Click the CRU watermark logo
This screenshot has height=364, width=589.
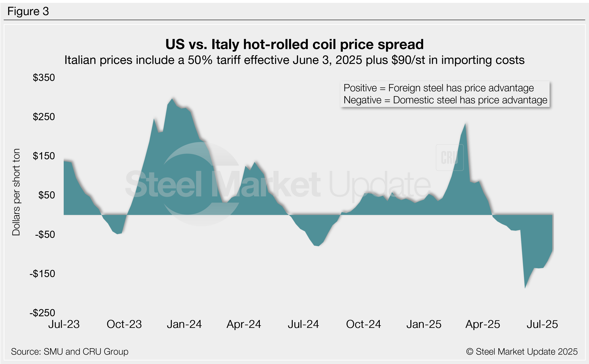click(449, 157)
